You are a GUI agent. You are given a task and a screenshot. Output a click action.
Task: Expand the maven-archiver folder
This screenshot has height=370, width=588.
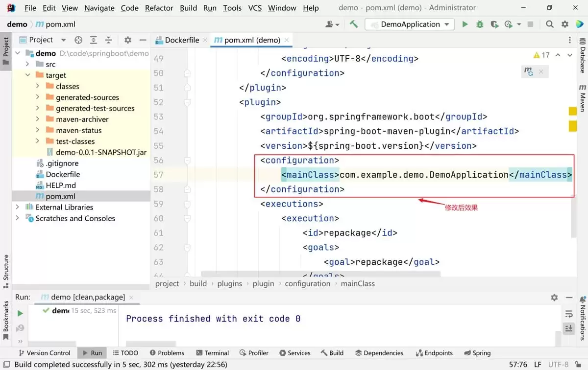coord(38,119)
